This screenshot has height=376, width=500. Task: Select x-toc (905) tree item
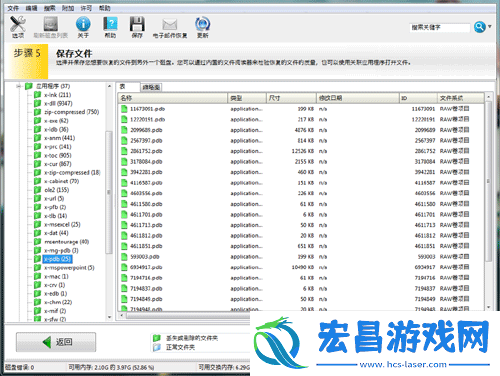pyautogui.click(x=58, y=155)
